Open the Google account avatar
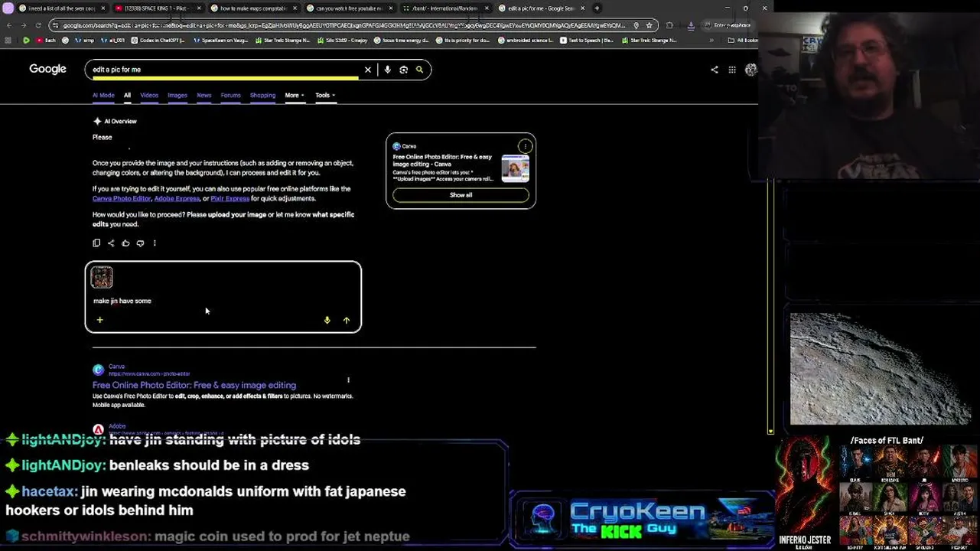 tap(750, 70)
